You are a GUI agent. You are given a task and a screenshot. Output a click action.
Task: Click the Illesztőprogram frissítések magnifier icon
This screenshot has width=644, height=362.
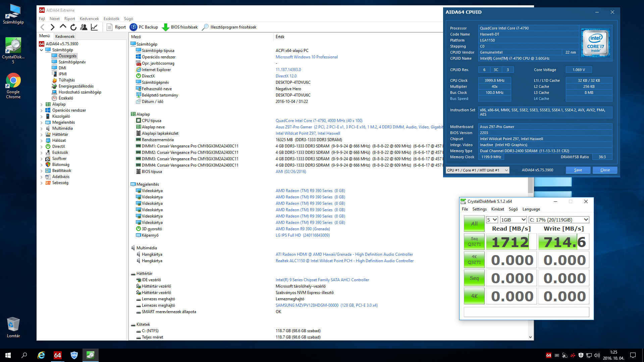(x=205, y=27)
